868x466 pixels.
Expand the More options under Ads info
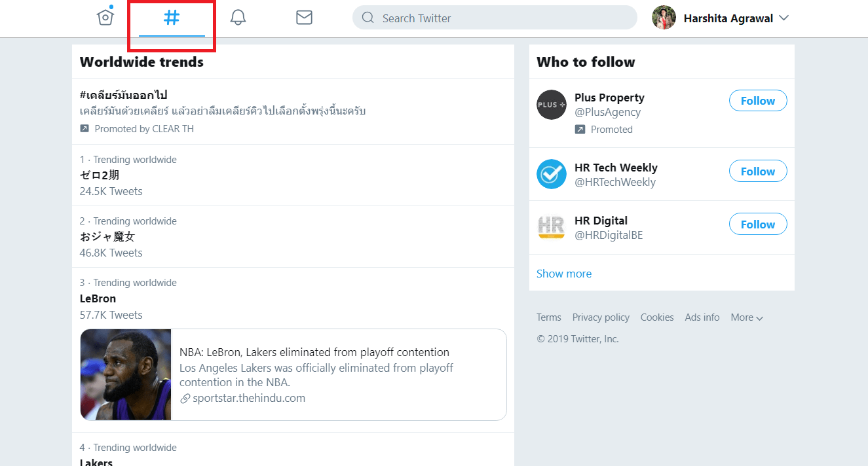[746, 317]
